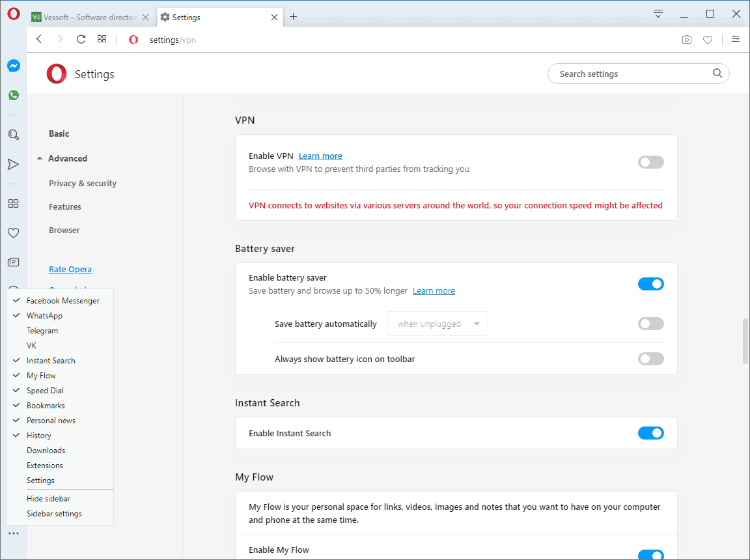Check Downloads in sidebar menu

60,451
